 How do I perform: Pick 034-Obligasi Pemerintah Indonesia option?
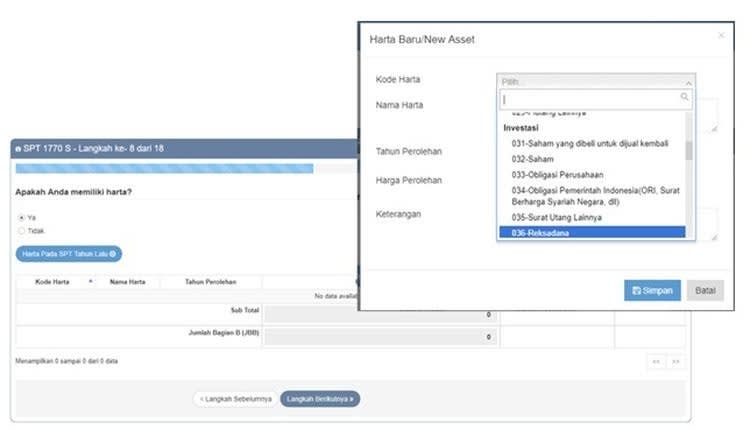[x=591, y=195]
